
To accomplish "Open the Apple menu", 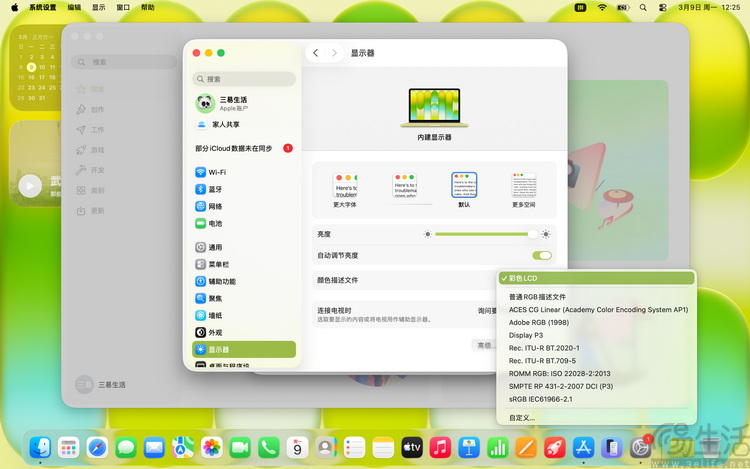I will pos(14,7).
